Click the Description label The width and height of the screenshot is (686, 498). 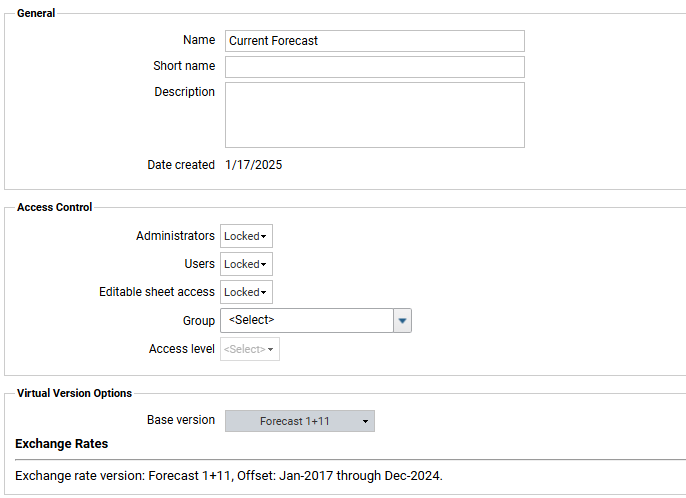185,92
